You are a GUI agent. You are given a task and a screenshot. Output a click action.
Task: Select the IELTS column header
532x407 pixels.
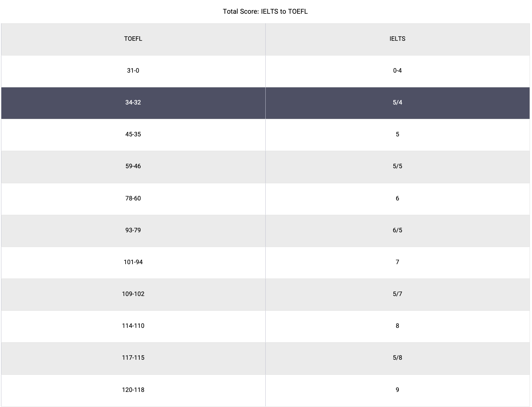tap(397, 39)
